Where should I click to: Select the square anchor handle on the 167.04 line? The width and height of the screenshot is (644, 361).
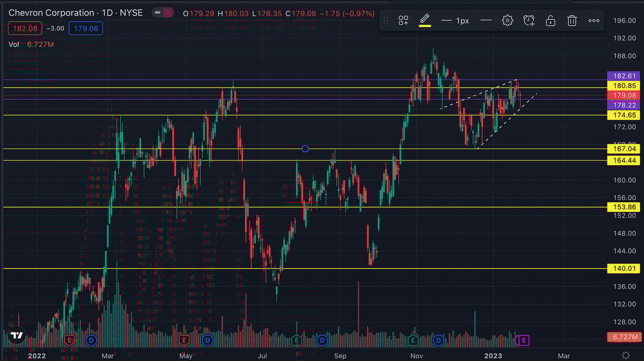coord(305,149)
